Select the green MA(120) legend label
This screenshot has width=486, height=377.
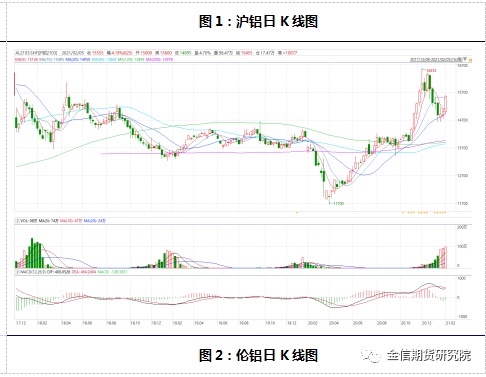[x=130, y=60]
